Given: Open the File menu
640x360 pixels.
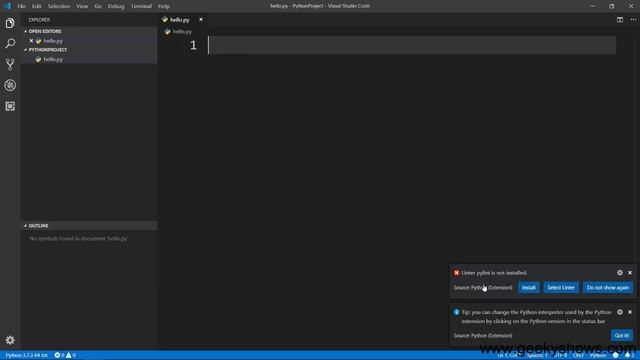Looking at the screenshot, I should point(21,6).
